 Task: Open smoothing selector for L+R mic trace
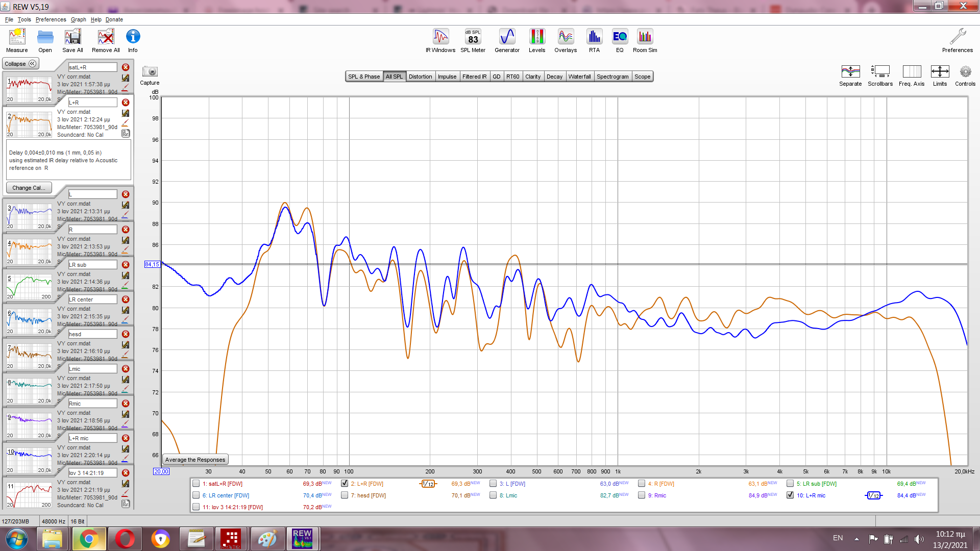(x=874, y=495)
